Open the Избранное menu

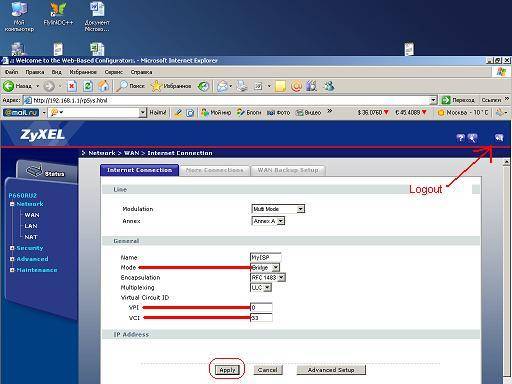pos(83,72)
